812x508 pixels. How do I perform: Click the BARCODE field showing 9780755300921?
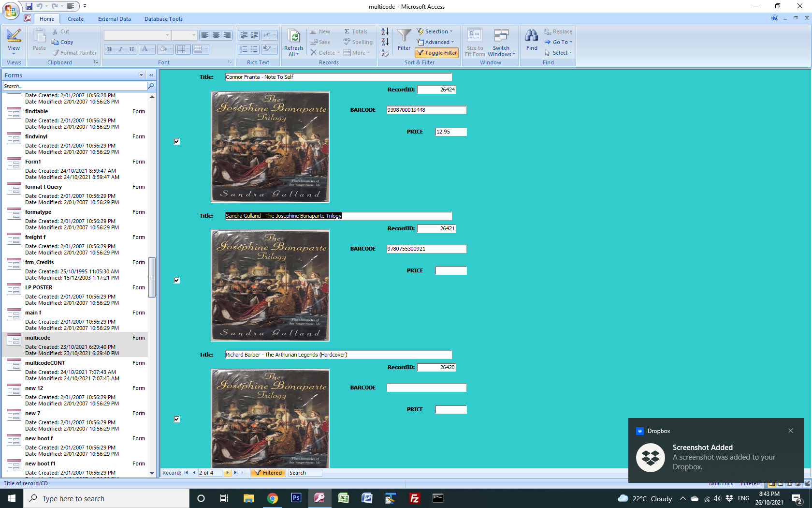(426, 249)
